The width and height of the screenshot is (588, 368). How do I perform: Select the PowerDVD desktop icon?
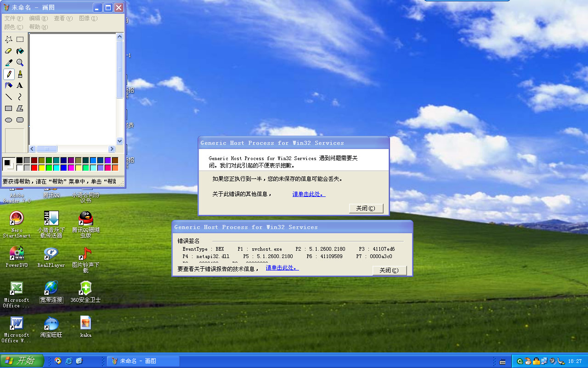click(x=17, y=257)
